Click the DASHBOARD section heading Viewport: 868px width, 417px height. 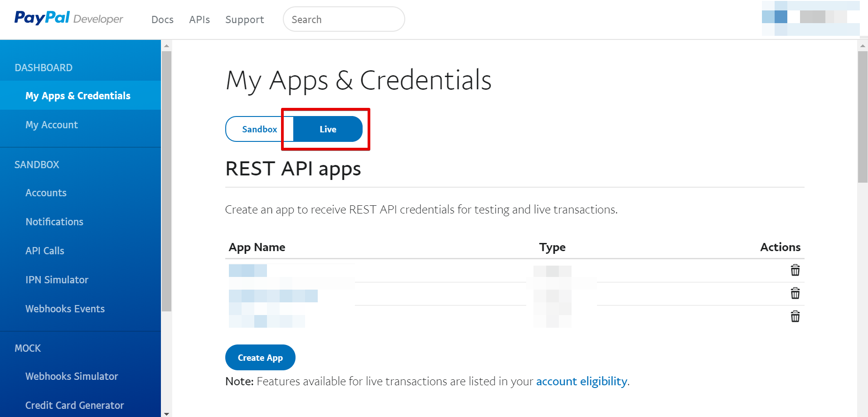[44, 68]
